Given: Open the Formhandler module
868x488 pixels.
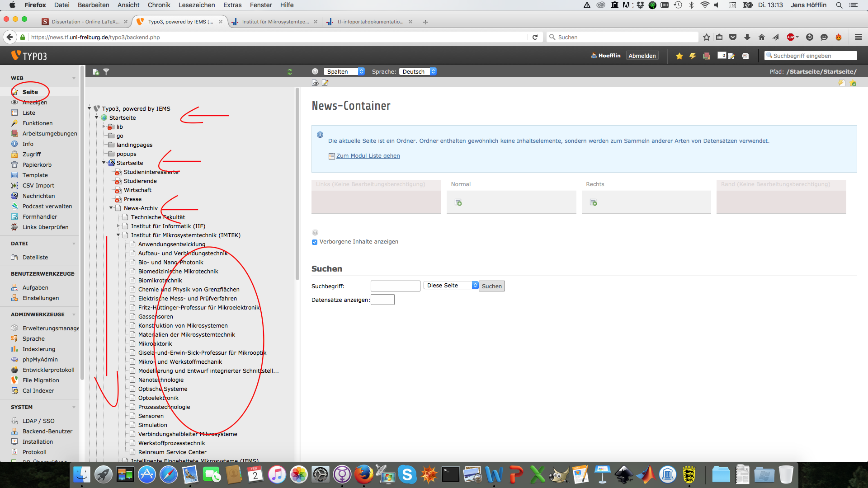Looking at the screenshot, I should 40,217.
